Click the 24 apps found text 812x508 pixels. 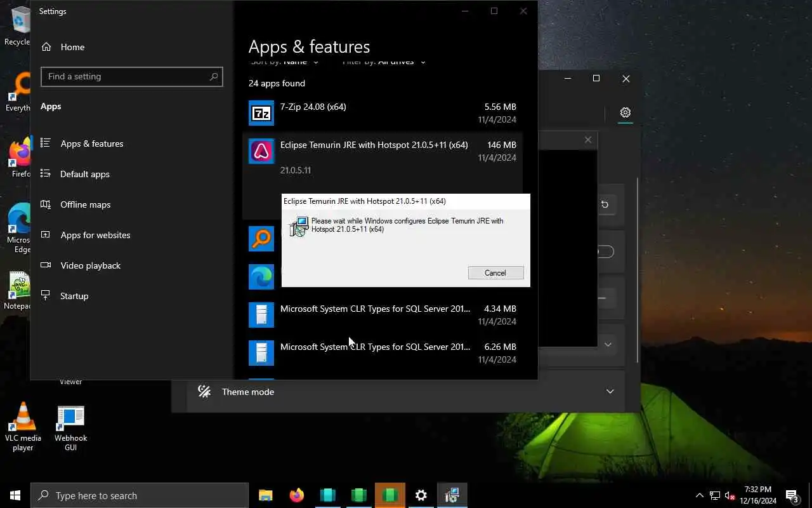[x=277, y=83]
